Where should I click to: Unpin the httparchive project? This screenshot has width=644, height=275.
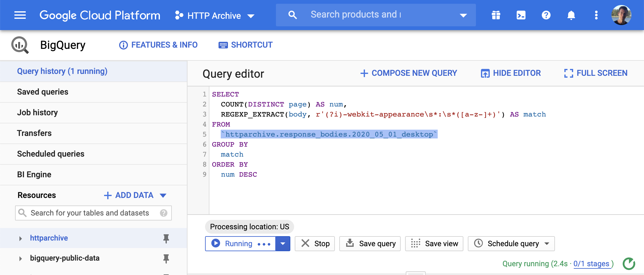click(166, 239)
